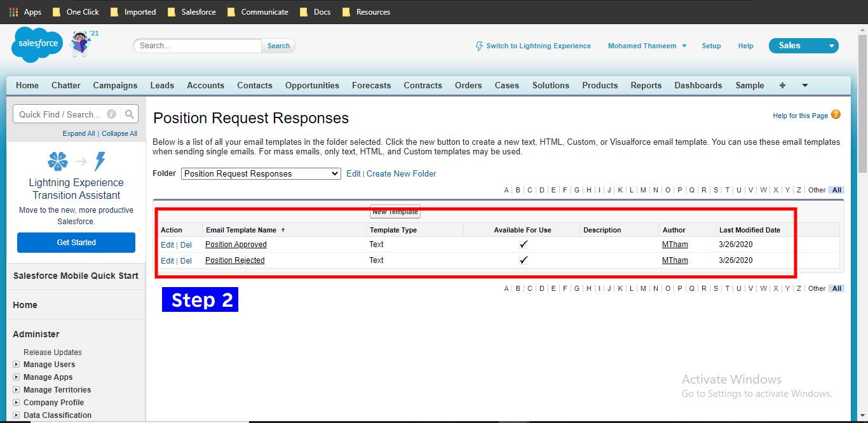
Task: Open the Folder dropdown showing Position Request Responses
Action: pyautogui.click(x=261, y=173)
